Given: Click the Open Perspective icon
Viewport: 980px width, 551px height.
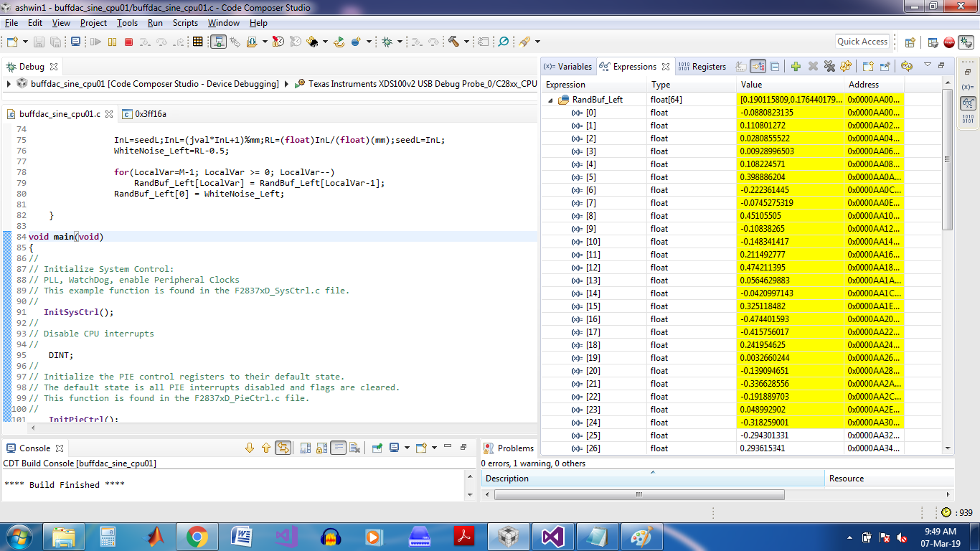Looking at the screenshot, I should click(x=910, y=42).
